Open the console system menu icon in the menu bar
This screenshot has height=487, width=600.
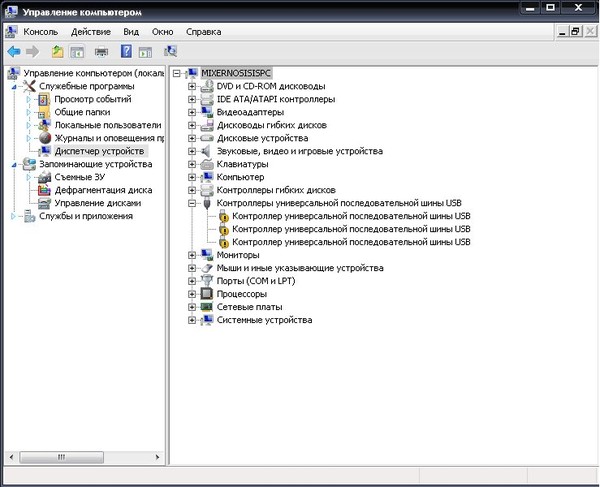(x=11, y=32)
